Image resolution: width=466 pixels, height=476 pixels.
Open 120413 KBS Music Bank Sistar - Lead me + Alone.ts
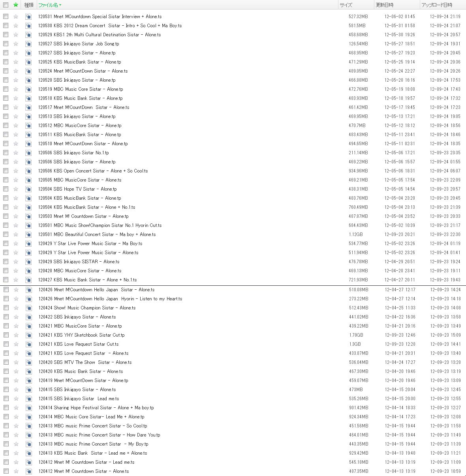click(x=93, y=453)
